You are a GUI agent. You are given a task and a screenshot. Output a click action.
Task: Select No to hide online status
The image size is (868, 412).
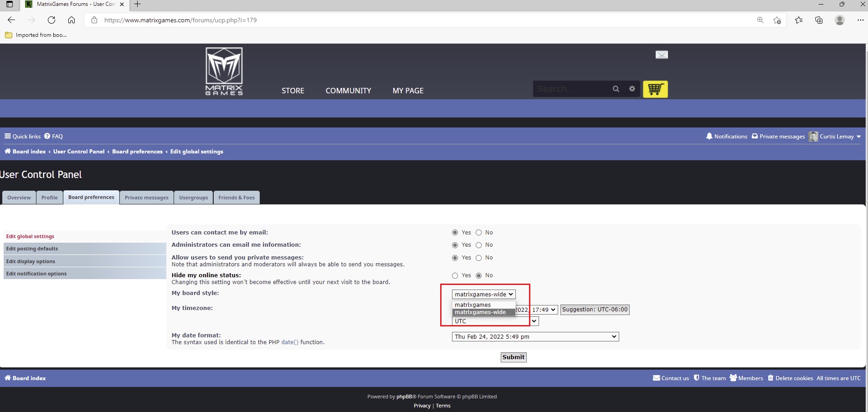(478, 275)
